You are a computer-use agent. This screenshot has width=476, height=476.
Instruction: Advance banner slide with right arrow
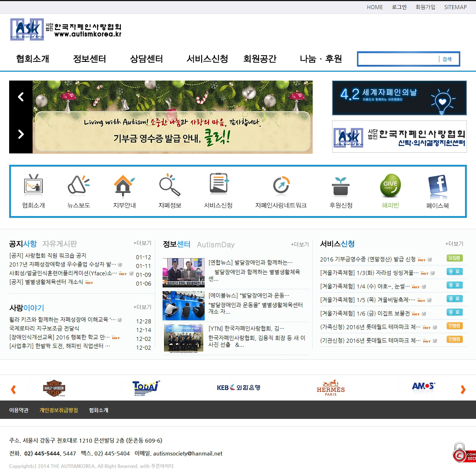21,134
